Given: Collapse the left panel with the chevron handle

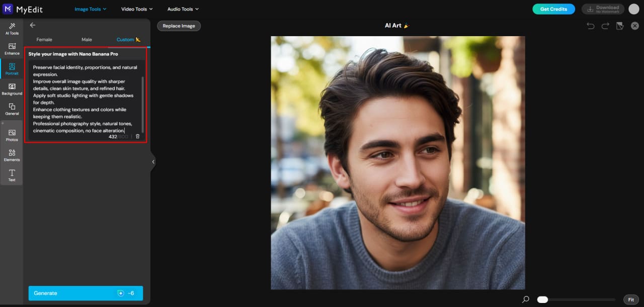Looking at the screenshot, I should coord(153,162).
